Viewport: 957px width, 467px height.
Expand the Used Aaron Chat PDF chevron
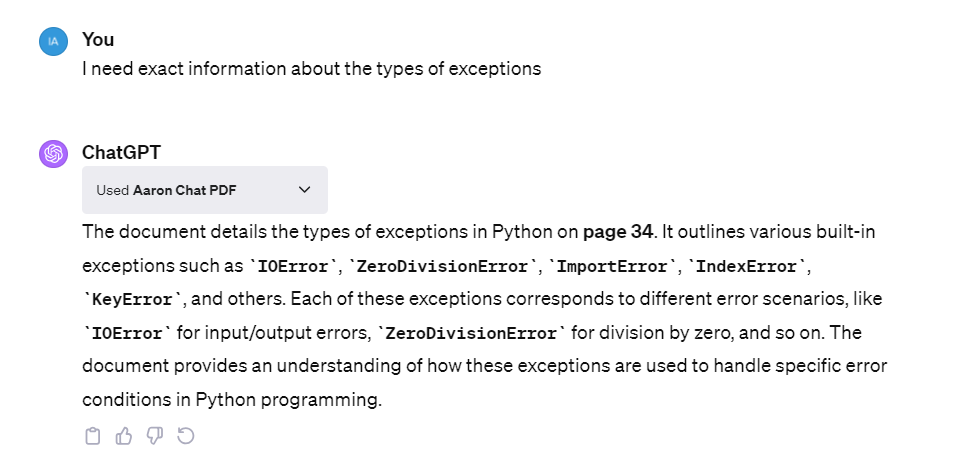pyautogui.click(x=305, y=190)
